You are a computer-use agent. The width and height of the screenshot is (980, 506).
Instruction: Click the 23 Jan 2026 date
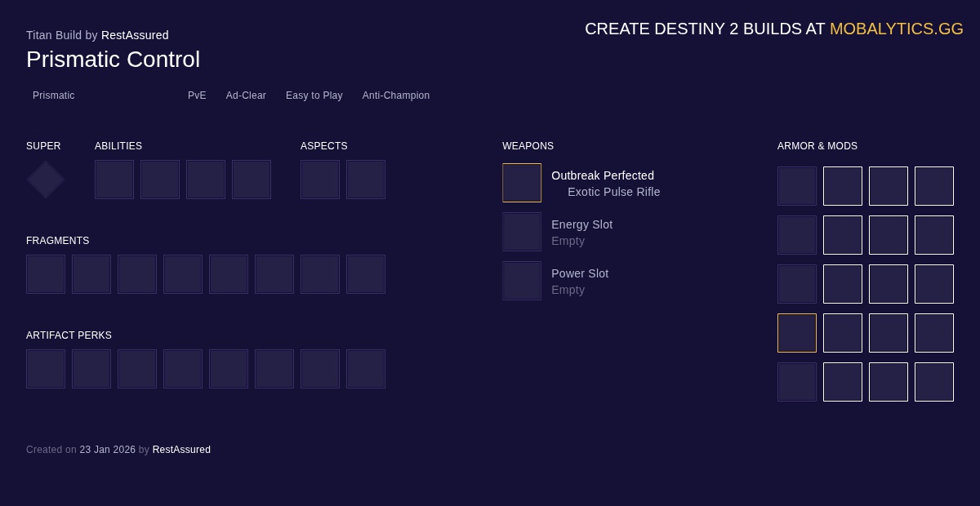point(107,450)
